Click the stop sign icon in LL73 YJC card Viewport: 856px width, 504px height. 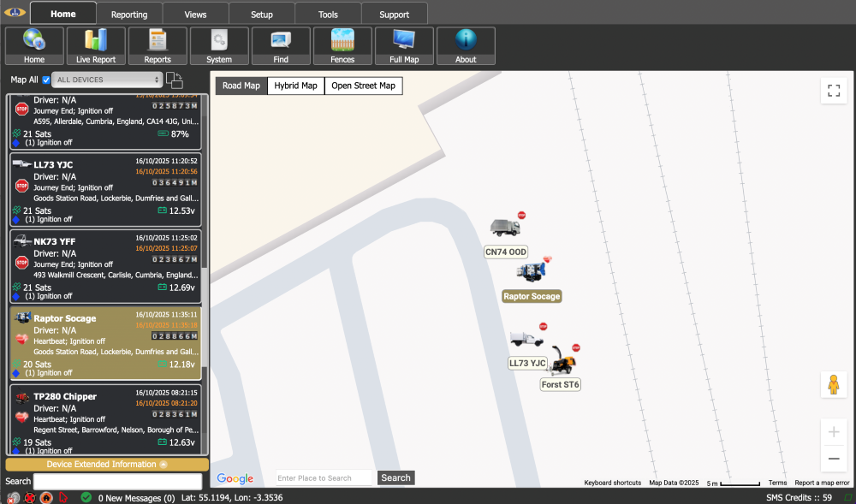[x=22, y=186]
